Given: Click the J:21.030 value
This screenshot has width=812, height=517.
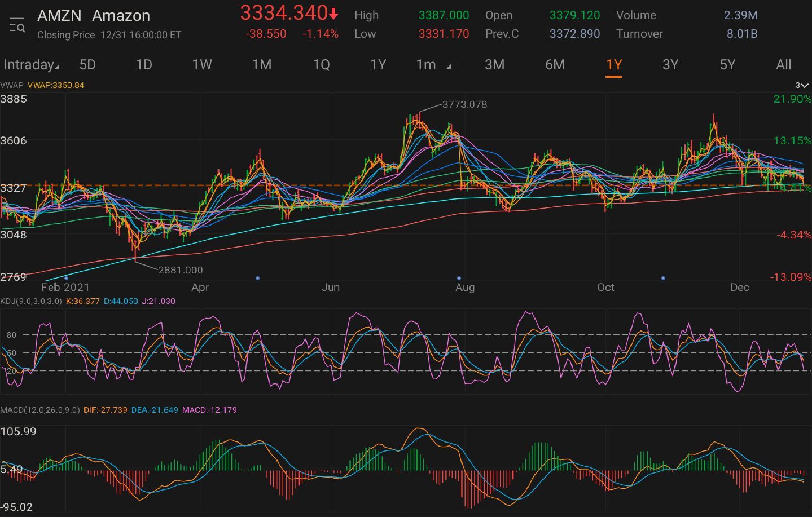Looking at the screenshot, I should [x=159, y=301].
